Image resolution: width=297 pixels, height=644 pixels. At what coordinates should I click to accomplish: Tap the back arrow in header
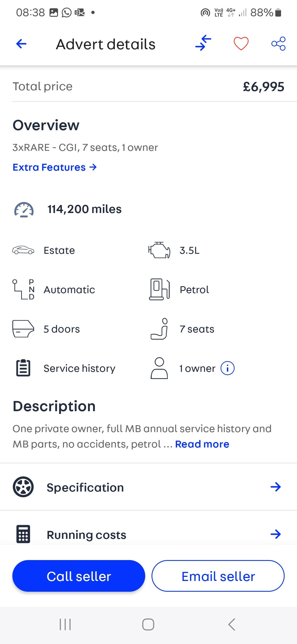tap(21, 44)
